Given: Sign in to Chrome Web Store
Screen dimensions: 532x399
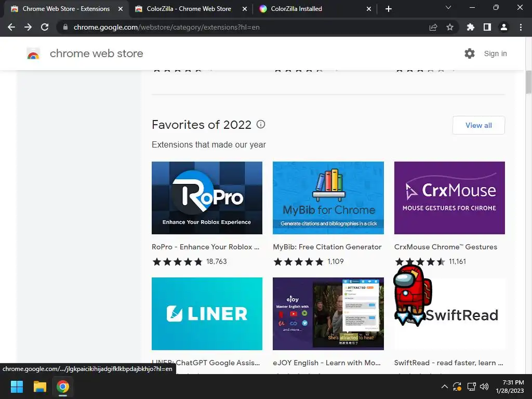Looking at the screenshot, I should click(x=495, y=54).
